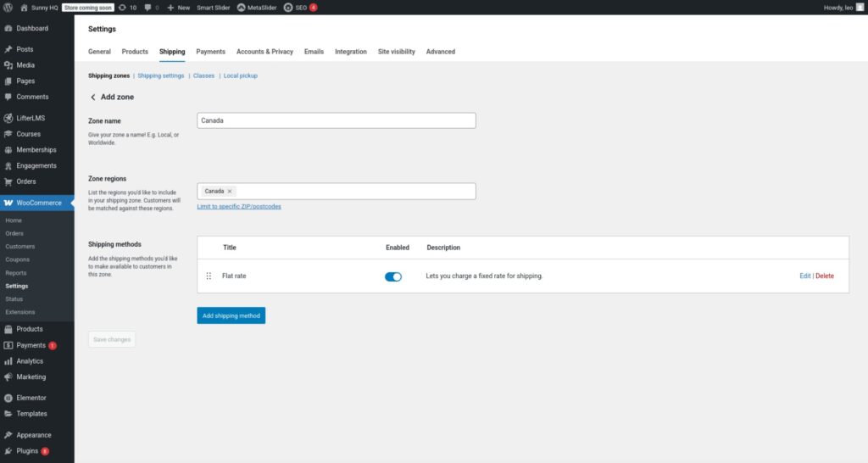The height and width of the screenshot is (463, 868).
Task: Disable the Flat rate shipping method toggle
Action: click(393, 276)
